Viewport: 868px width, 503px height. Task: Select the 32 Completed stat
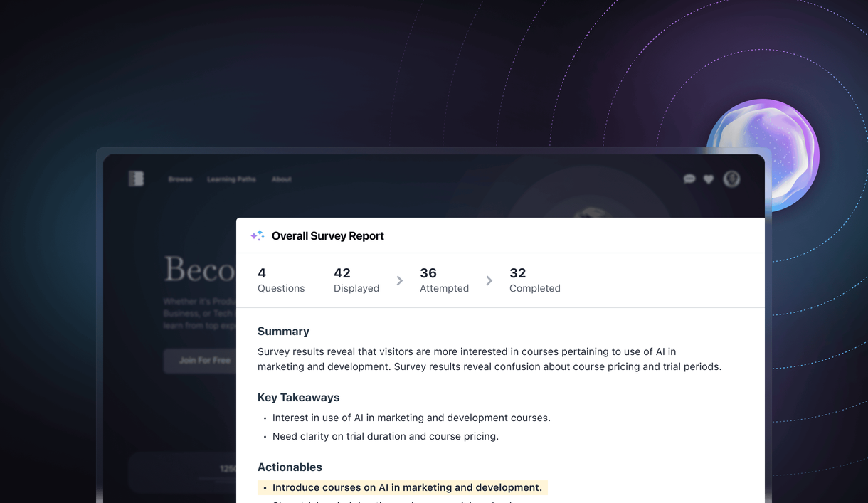[534, 280]
